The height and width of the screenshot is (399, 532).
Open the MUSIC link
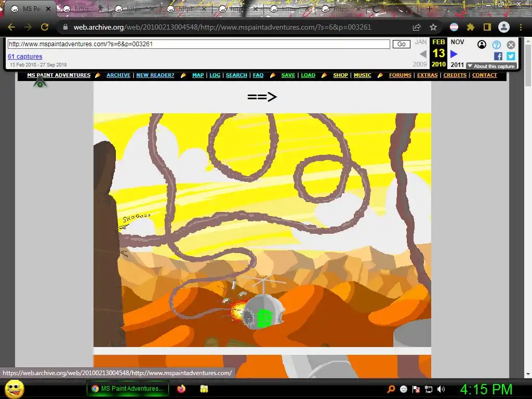362,75
